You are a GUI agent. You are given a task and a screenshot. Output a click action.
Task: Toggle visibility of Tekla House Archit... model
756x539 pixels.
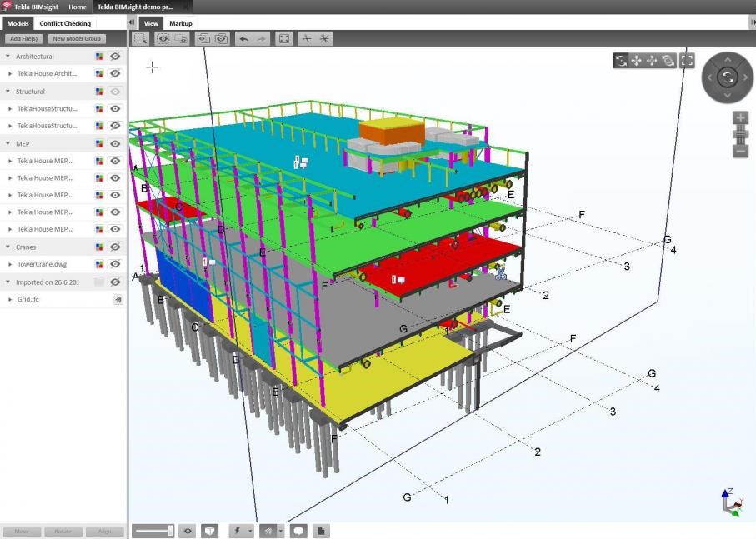click(115, 73)
